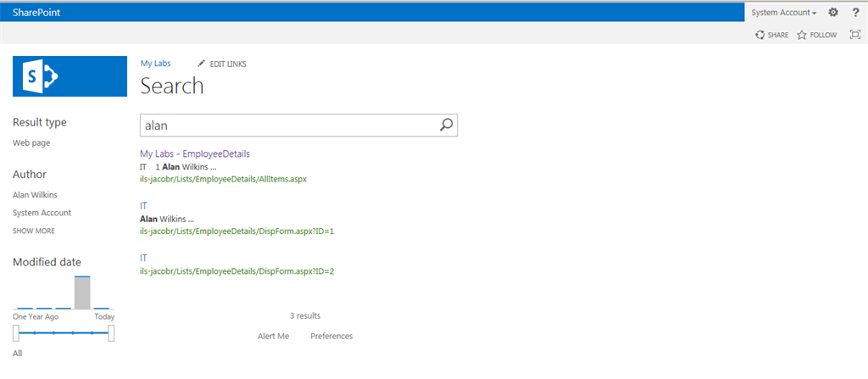
Task: Open the IT result for DispForm ID=2
Action: coord(143,258)
